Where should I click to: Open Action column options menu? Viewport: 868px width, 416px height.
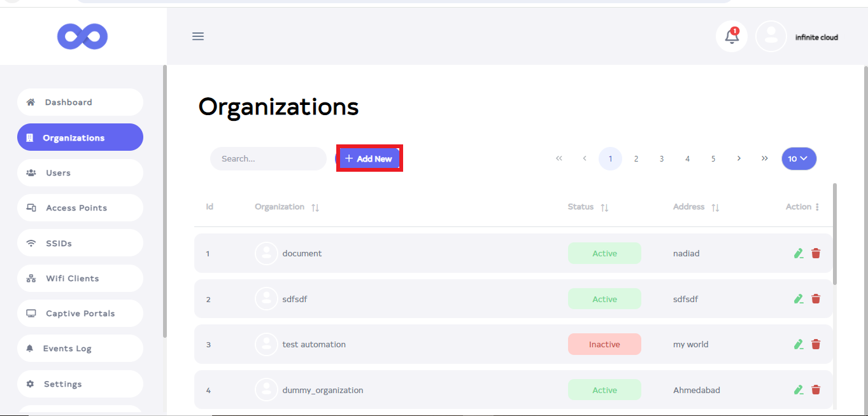(817, 207)
